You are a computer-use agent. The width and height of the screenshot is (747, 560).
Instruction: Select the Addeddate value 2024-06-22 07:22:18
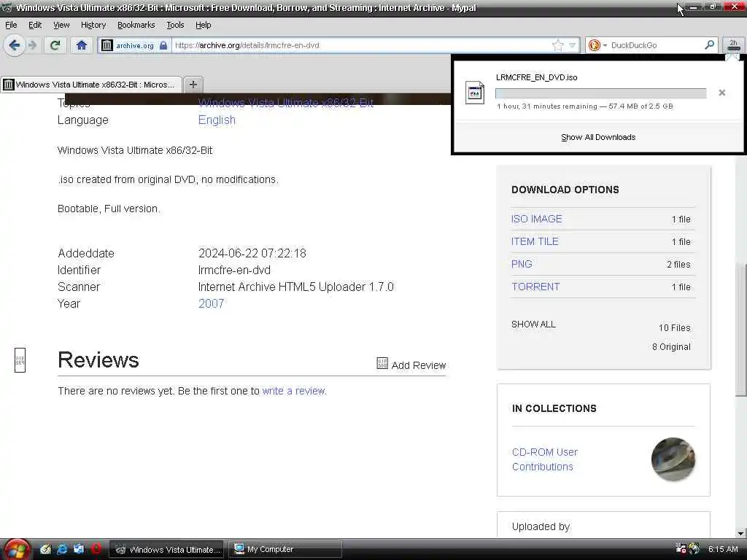click(x=252, y=253)
